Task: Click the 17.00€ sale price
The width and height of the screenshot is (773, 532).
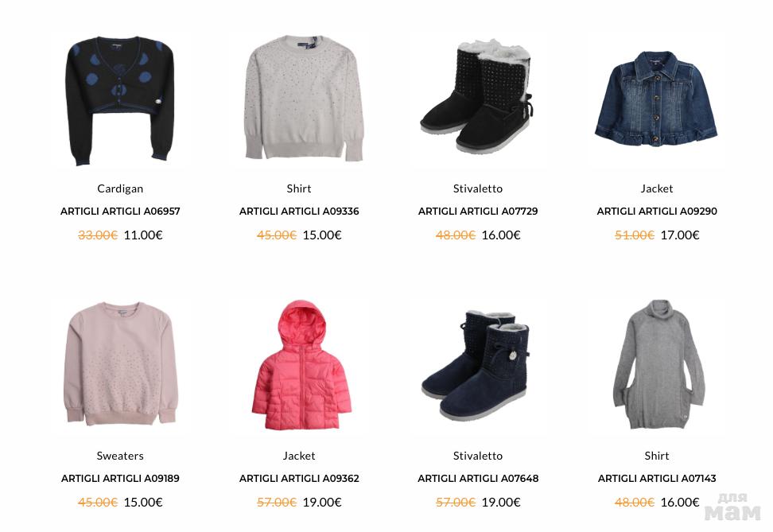Action: click(x=680, y=235)
